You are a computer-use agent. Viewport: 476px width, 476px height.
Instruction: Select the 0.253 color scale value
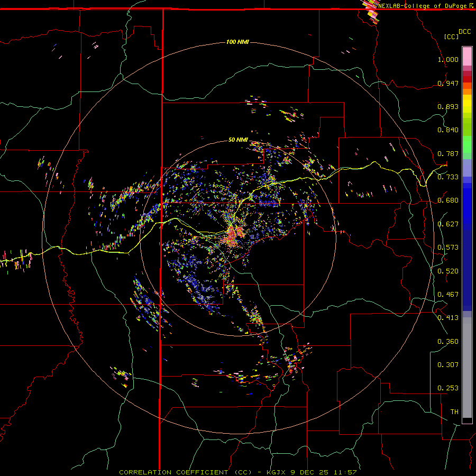click(x=448, y=388)
